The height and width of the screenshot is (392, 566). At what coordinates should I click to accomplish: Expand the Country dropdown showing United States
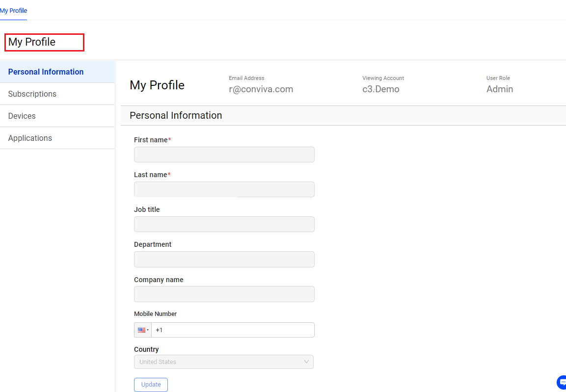[224, 362]
